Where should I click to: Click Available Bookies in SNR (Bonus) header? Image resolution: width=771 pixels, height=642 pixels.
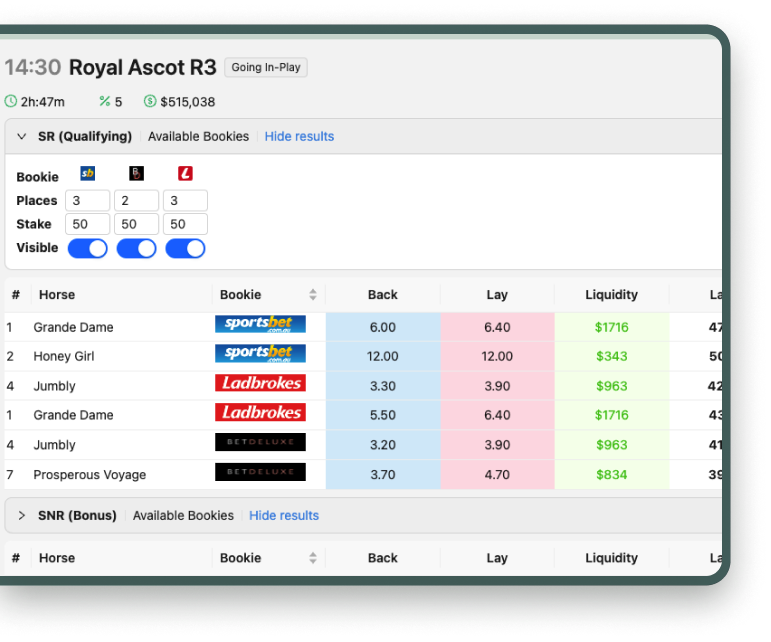(x=183, y=515)
